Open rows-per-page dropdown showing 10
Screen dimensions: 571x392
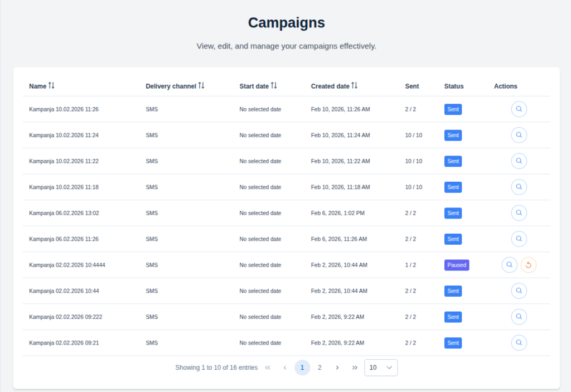point(381,367)
